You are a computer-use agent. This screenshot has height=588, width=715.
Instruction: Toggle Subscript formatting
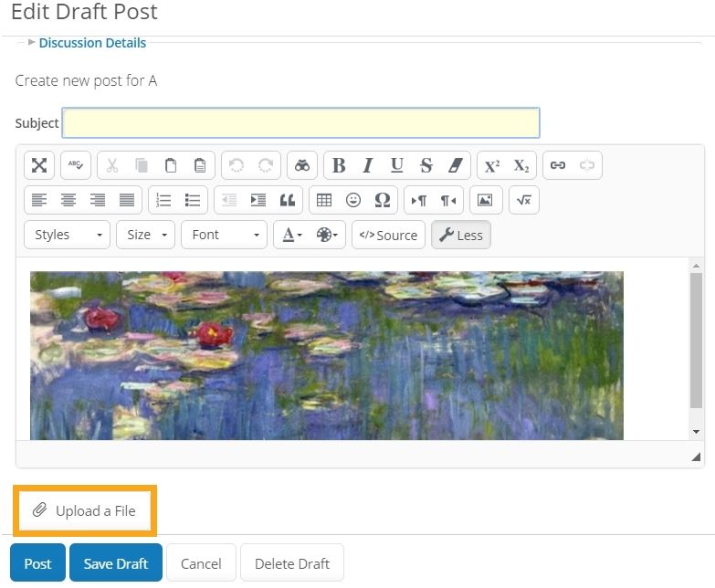coord(520,165)
